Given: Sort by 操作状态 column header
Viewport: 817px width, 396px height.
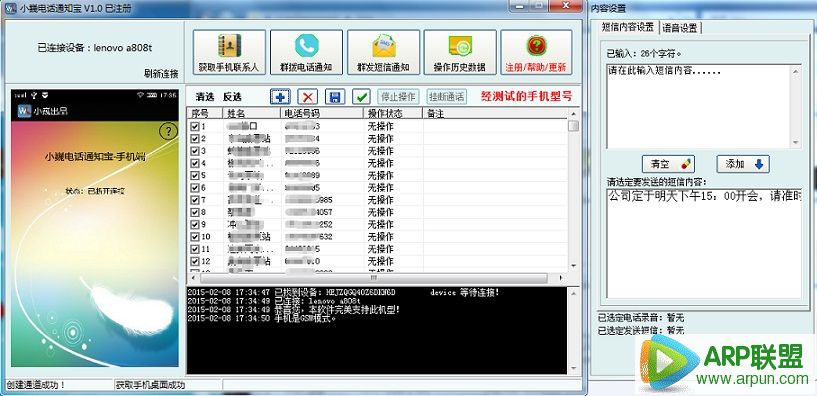Looking at the screenshot, I should click(x=393, y=113).
